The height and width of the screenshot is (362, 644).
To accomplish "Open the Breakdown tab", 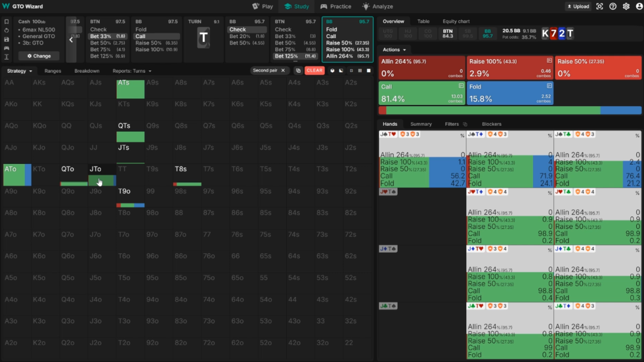I will (x=86, y=71).
